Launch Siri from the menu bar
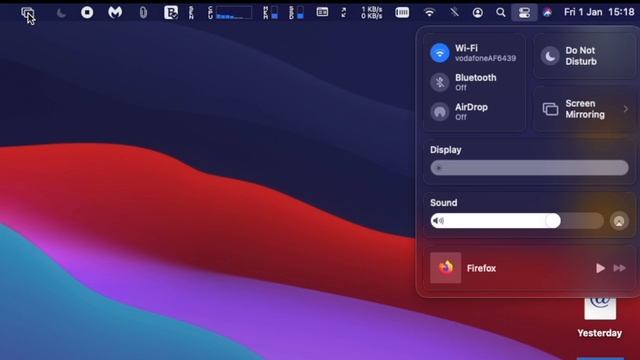640x360 pixels. click(x=547, y=13)
